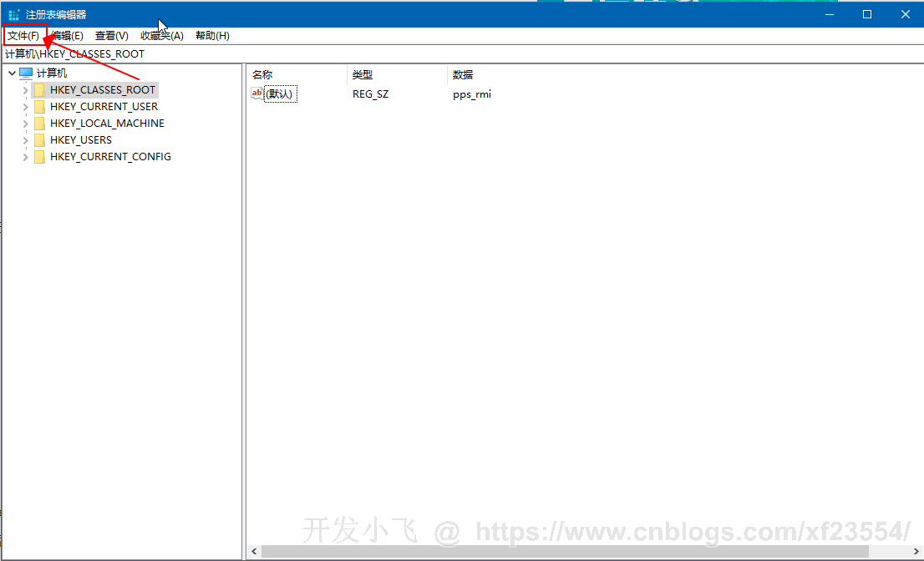
Task: Open the 帮助(H) menu
Action: pyautogui.click(x=212, y=36)
